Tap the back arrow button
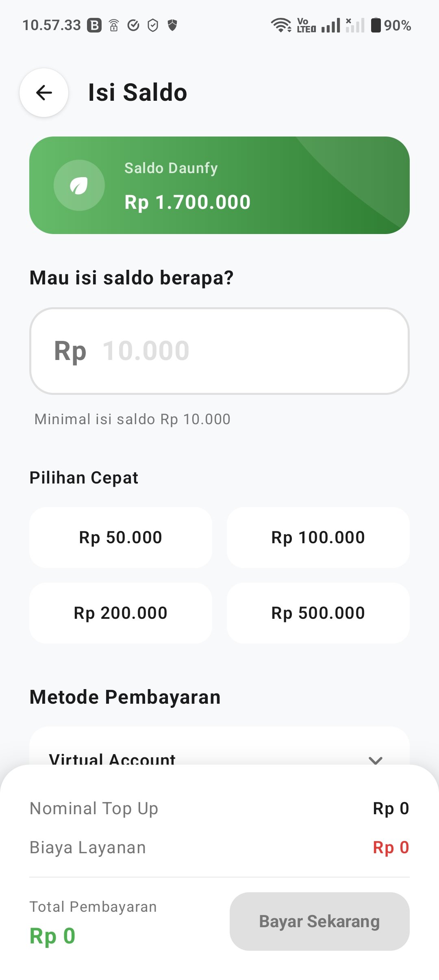Screen dimensions: 439x980 [x=44, y=93]
